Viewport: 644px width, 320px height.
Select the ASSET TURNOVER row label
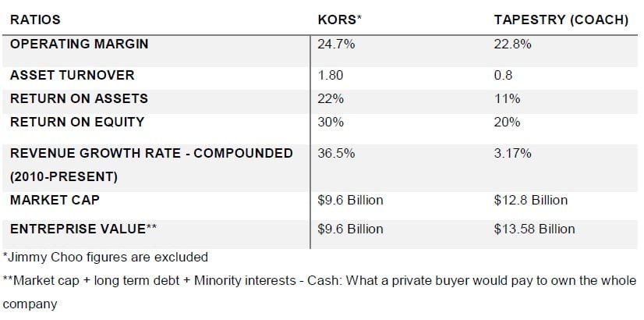[73, 76]
